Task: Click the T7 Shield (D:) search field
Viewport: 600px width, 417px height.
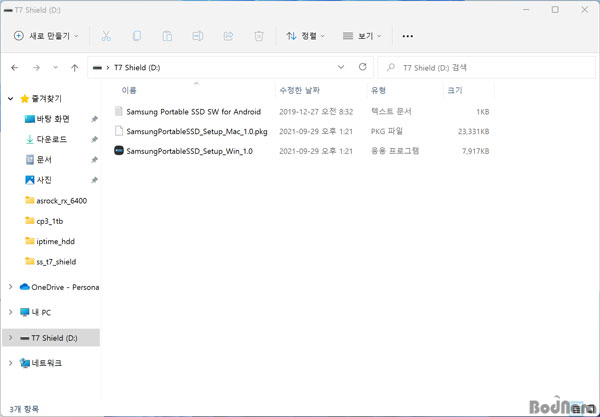Action: pyautogui.click(x=486, y=68)
